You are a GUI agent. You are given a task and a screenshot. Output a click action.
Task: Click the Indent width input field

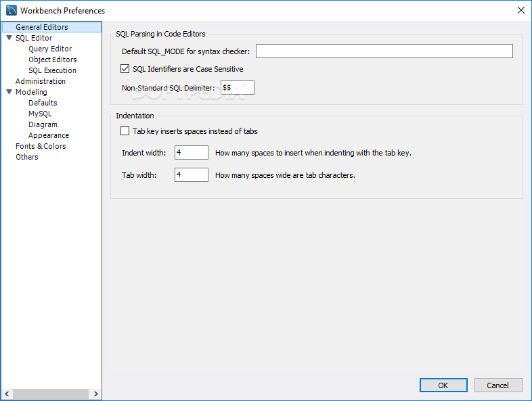(x=192, y=153)
